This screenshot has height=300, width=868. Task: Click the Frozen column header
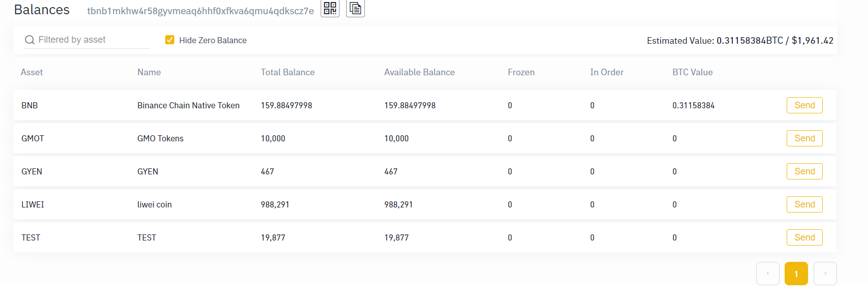point(521,72)
